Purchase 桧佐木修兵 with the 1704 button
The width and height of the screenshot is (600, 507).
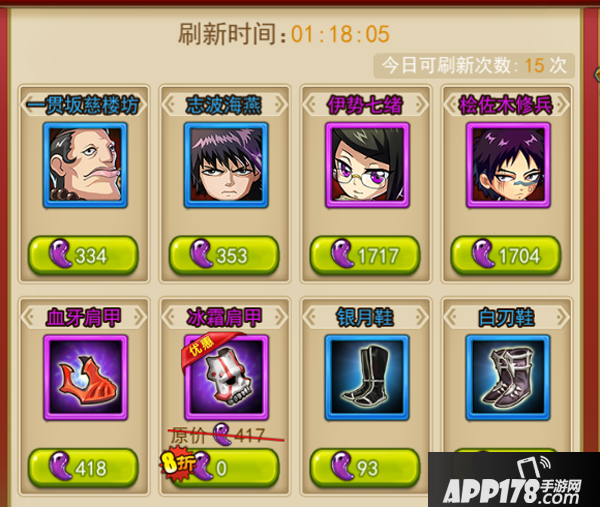[x=506, y=255]
